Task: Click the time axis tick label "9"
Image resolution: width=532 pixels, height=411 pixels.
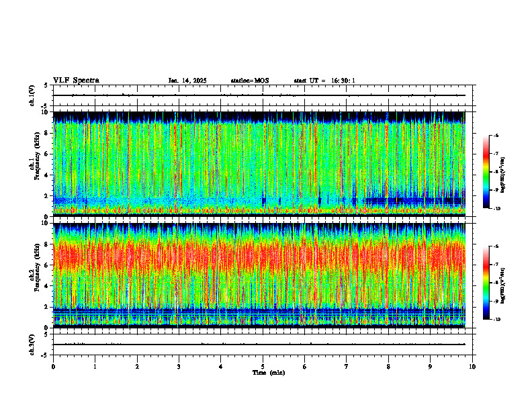Action: coord(430,367)
